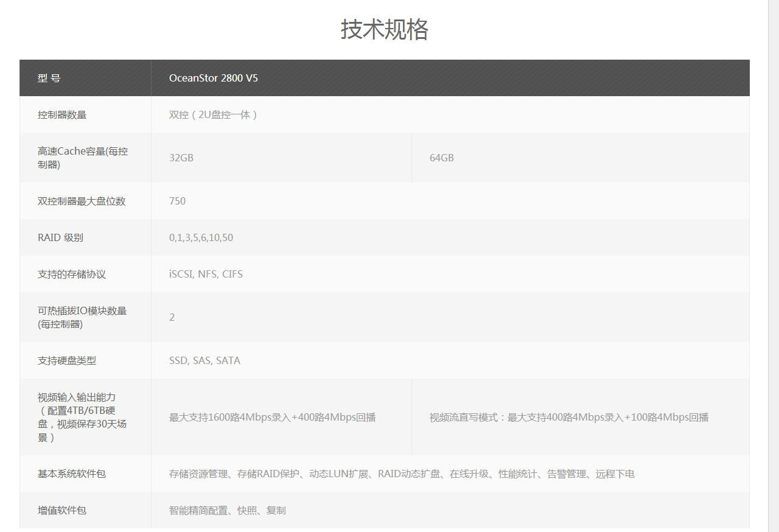Screen dimensions: 779x532
Task: Select the OceanStor 2800 V5 header text
Action: (x=214, y=78)
